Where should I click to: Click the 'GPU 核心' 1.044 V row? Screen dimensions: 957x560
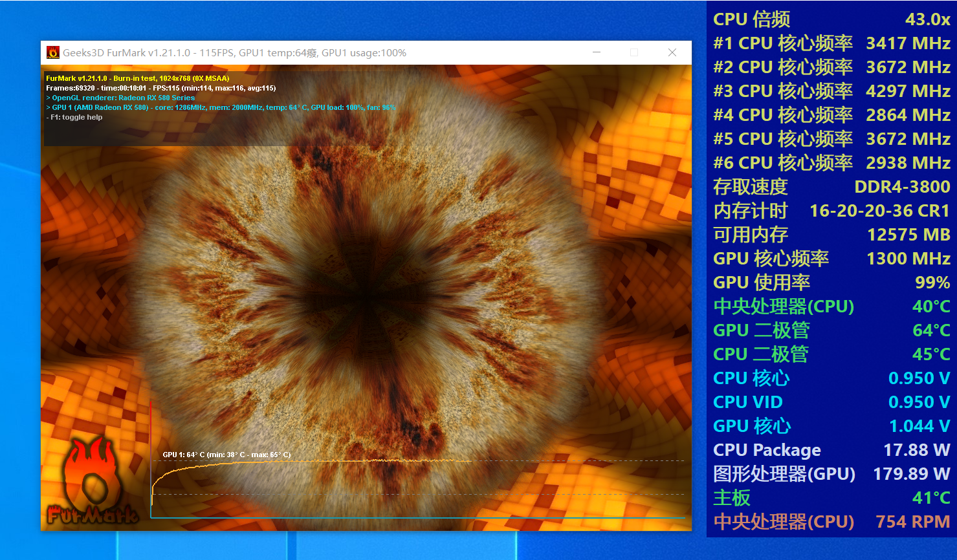[831, 426]
